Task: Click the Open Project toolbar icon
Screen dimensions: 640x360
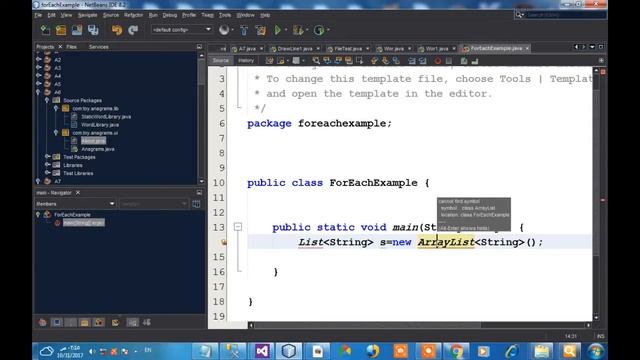Action: pyautogui.click(x=77, y=30)
